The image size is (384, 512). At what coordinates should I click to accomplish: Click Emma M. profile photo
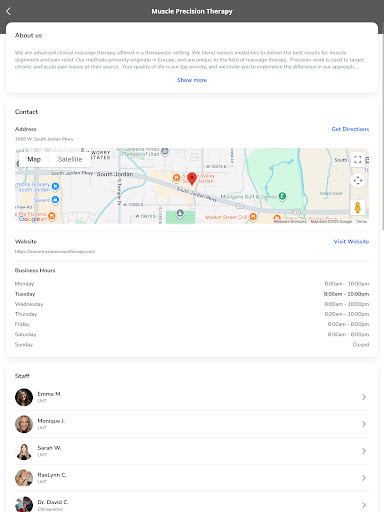click(x=24, y=397)
